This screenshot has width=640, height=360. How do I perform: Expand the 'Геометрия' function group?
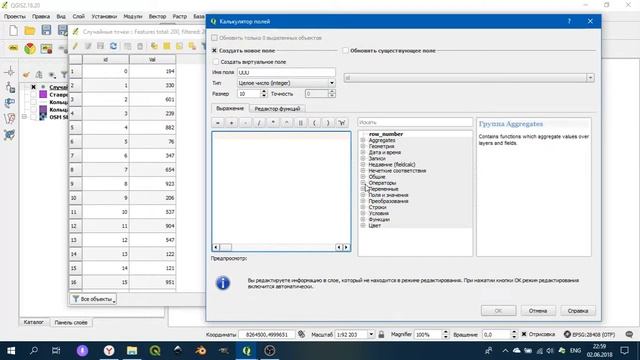click(363, 146)
